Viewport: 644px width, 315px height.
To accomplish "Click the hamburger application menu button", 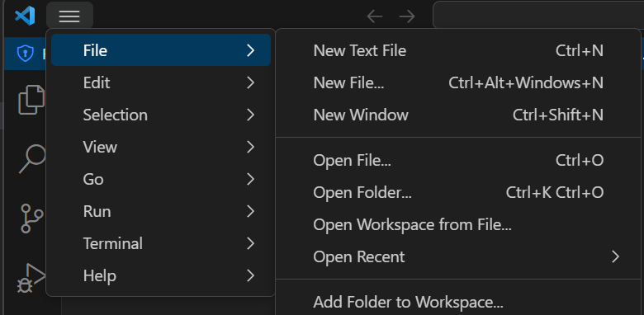I will pos(69,16).
